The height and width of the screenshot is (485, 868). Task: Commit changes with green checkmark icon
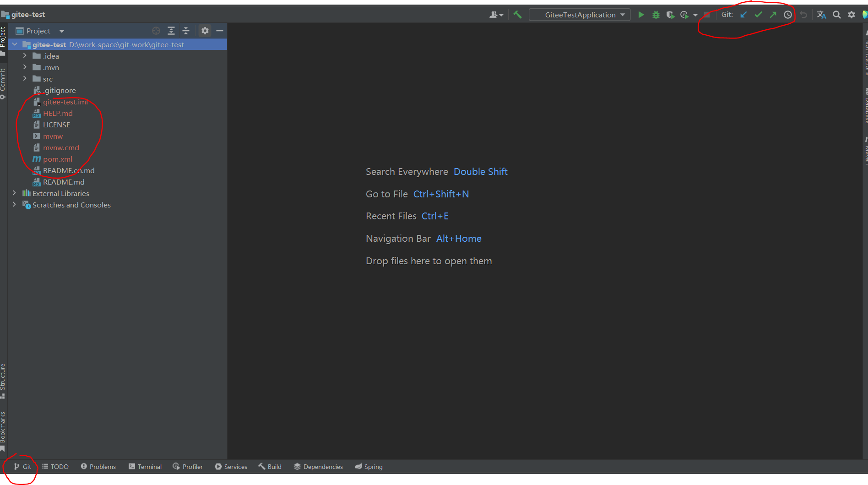pyautogui.click(x=759, y=15)
